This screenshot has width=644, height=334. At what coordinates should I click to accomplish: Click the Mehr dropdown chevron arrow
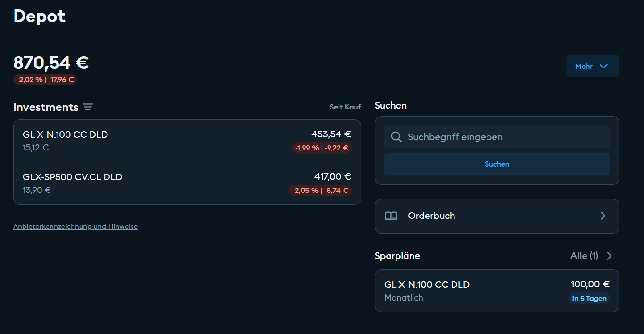(603, 67)
